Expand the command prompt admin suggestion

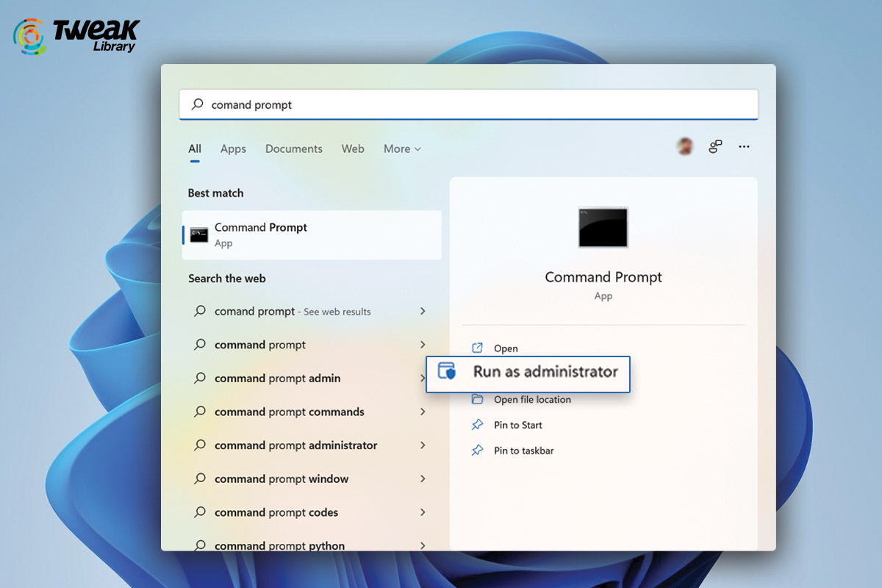[424, 379]
